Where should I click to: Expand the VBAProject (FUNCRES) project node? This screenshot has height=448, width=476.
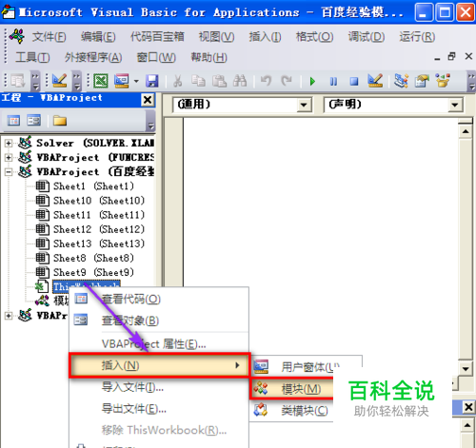(9, 157)
